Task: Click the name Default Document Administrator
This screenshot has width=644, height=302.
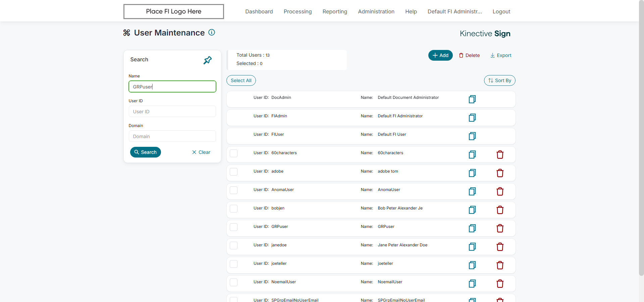Action: click(408, 98)
